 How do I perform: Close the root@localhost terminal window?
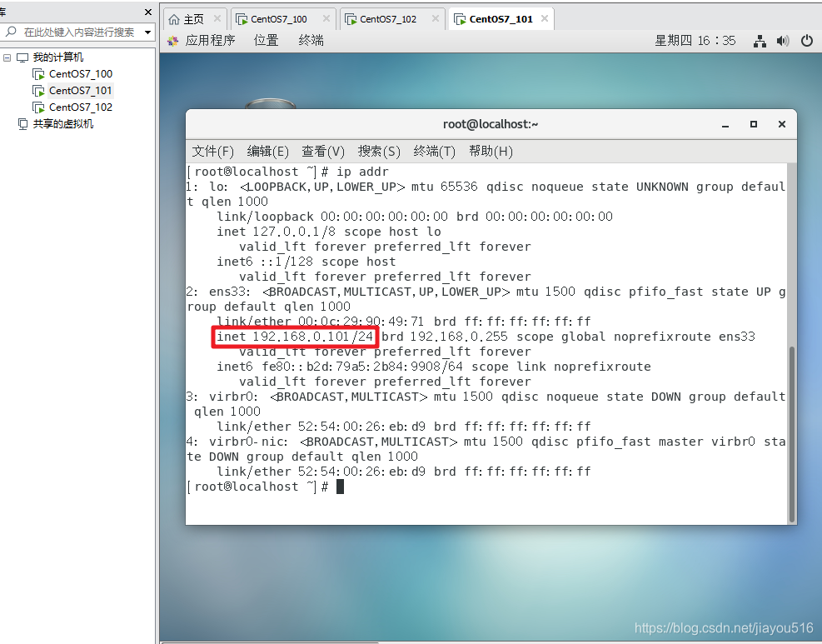pyautogui.click(x=782, y=124)
